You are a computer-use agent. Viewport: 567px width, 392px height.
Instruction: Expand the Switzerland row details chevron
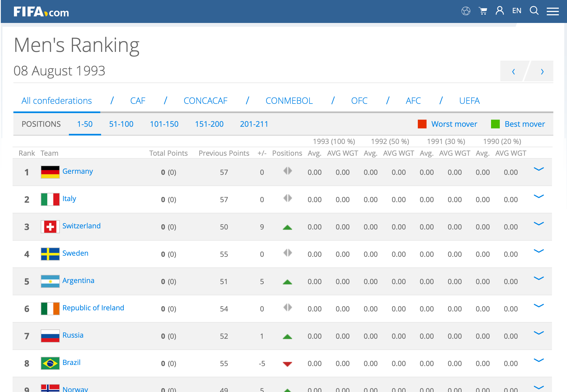click(x=539, y=224)
